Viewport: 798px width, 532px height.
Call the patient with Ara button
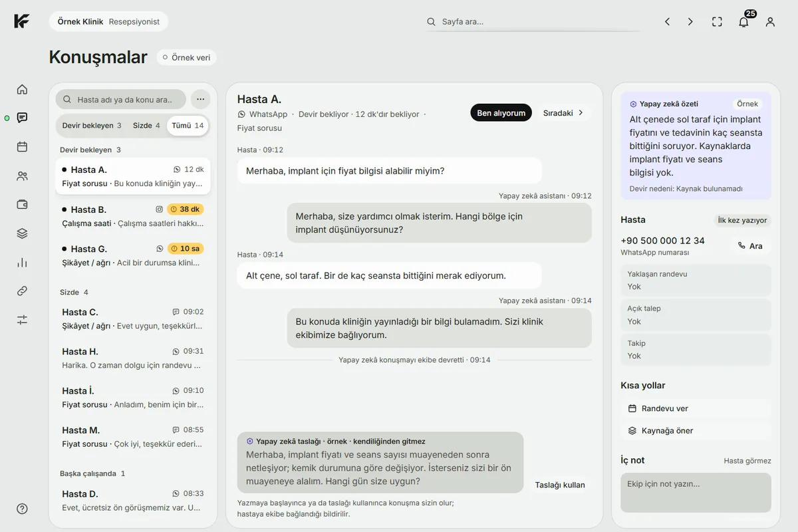[750, 246]
